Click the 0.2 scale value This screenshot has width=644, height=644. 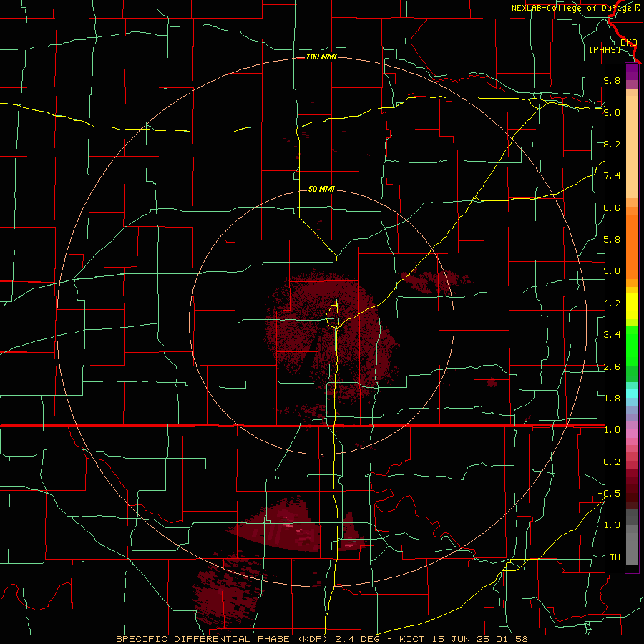pyautogui.click(x=612, y=462)
